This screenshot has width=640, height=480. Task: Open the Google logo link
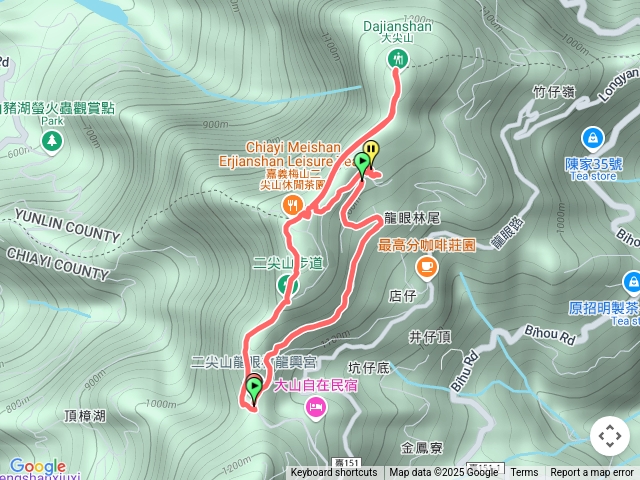[38, 466]
